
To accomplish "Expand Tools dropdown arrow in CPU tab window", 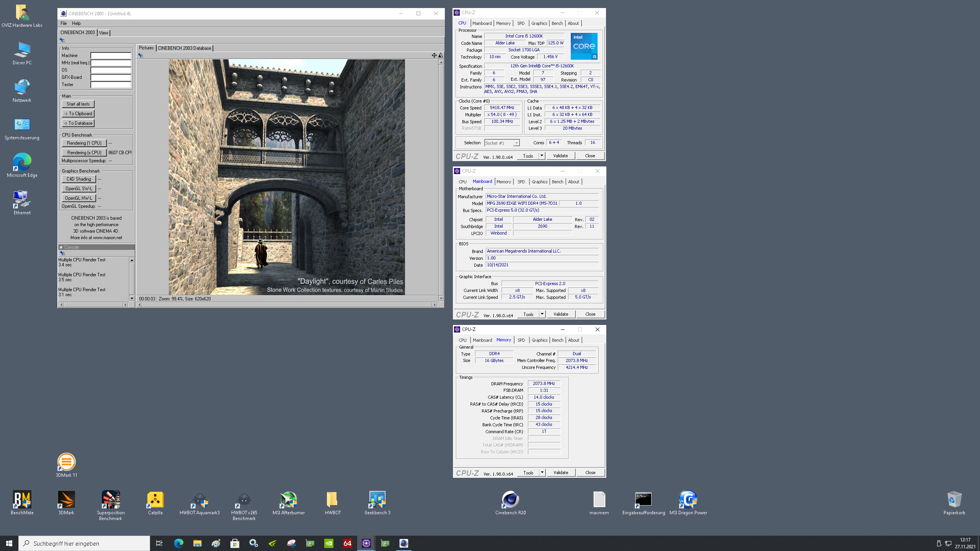I will coord(542,156).
